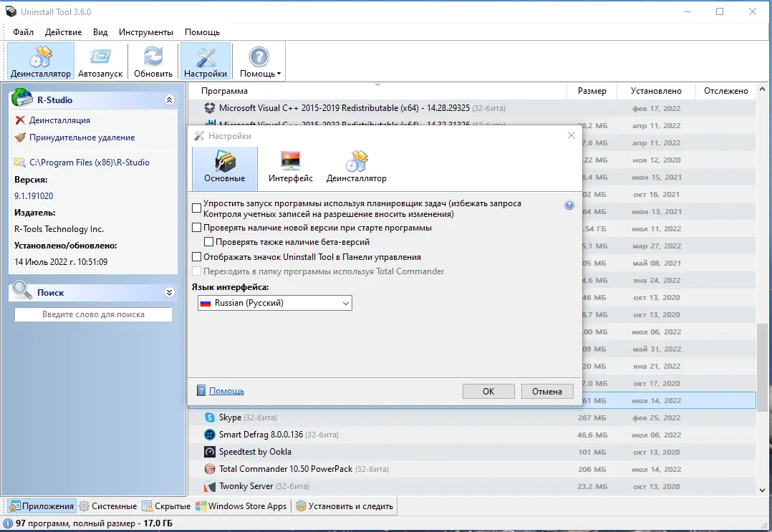Open the Автозапуск toolbar icon
772x532 pixels.
point(100,61)
